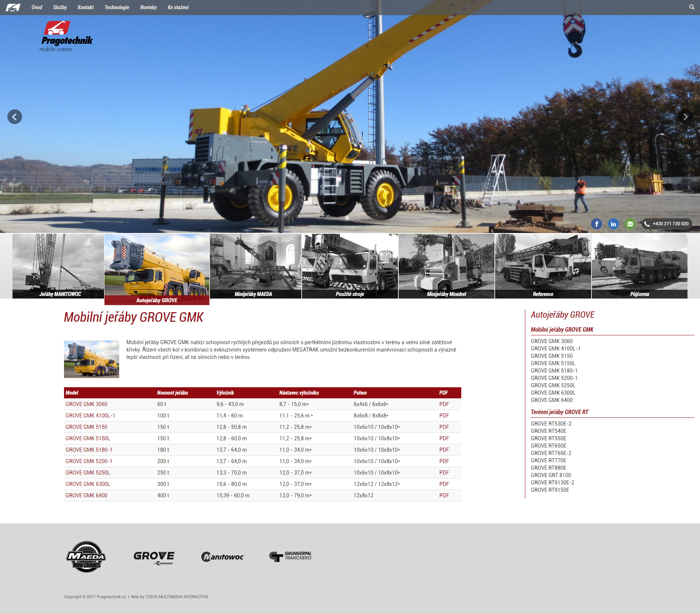Image resolution: width=700 pixels, height=614 pixels.
Task: Open Kontakt menu item
Action: [86, 7]
